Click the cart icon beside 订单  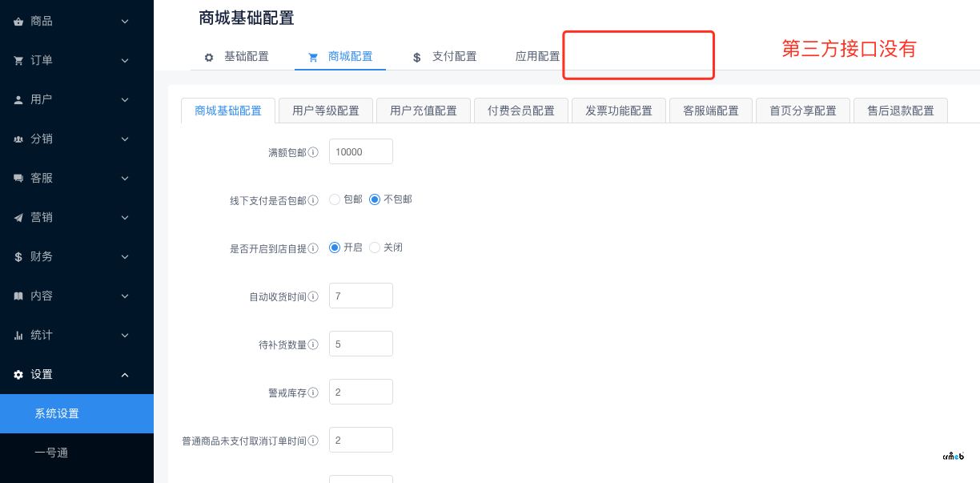click(x=18, y=61)
